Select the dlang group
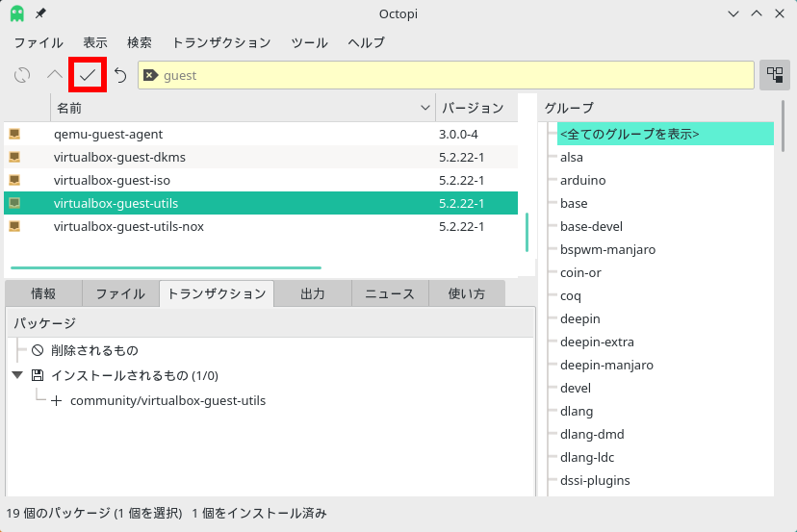Image resolution: width=797 pixels, height=532 pixels. click(577, 411)
